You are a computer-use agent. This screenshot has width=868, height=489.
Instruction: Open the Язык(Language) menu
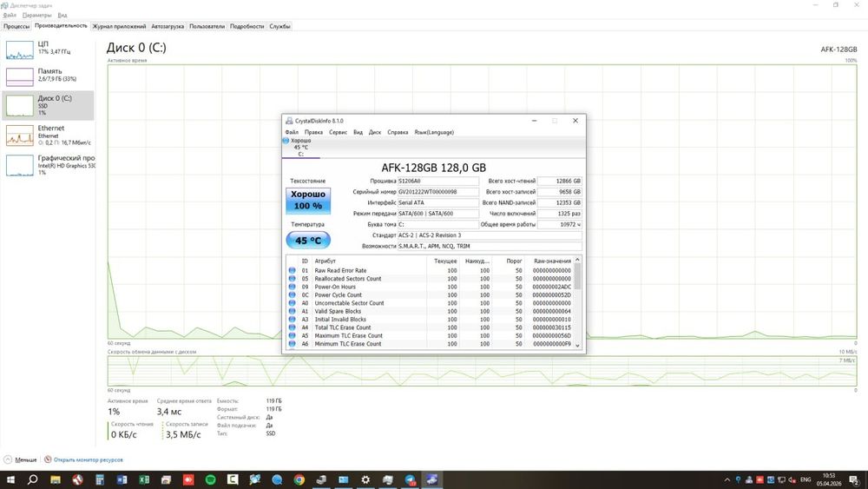pyautogui.click(x=434, y=132)
